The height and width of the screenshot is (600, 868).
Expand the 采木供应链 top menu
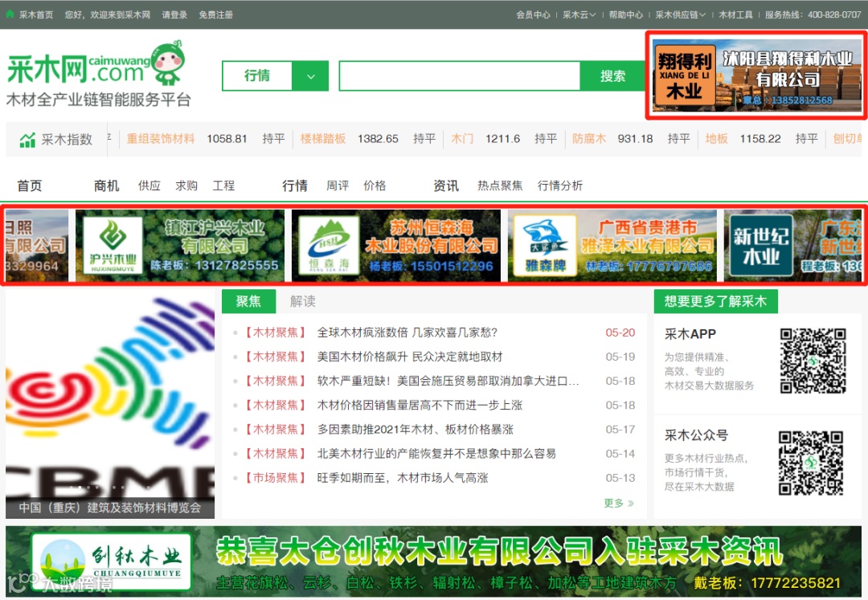click(x=681, y=15)
